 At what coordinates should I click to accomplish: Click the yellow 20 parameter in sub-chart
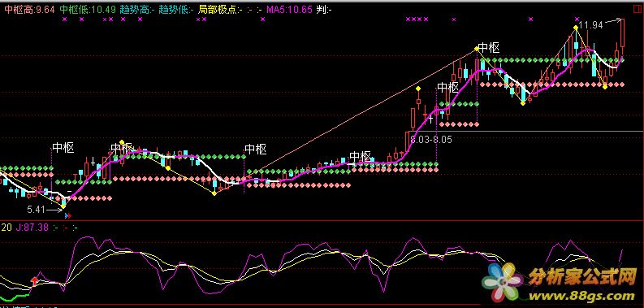coord(6,227)
